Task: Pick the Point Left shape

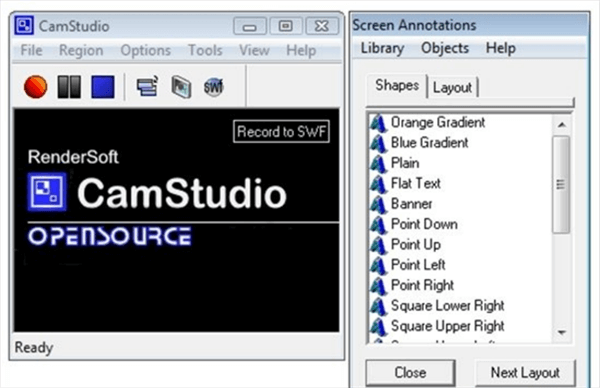Action: tap(418, 265)
